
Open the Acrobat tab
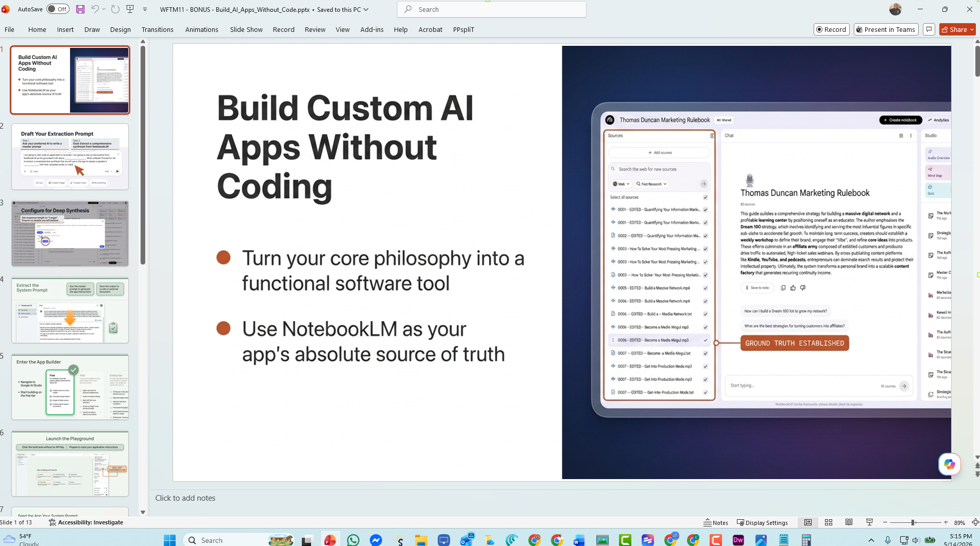(x=431, y=29)
